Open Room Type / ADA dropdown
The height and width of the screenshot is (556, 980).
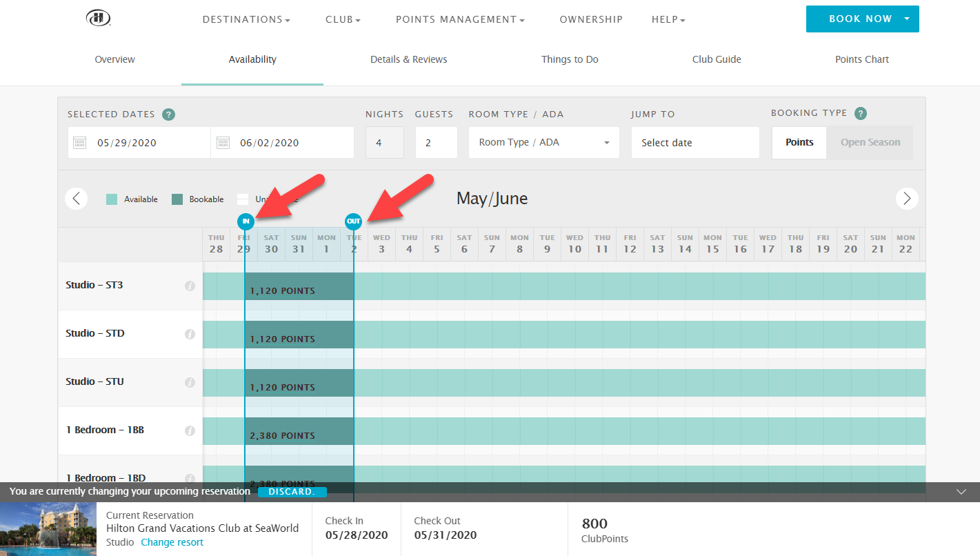[544, 143]
